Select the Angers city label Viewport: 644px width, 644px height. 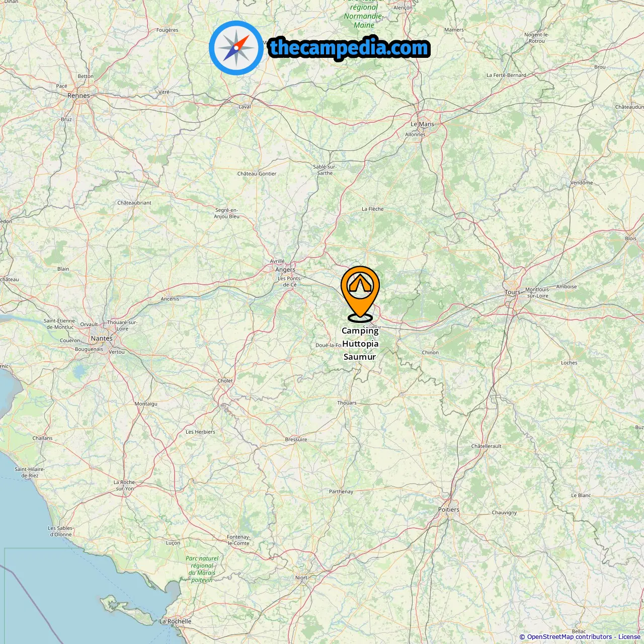[285, 270]
